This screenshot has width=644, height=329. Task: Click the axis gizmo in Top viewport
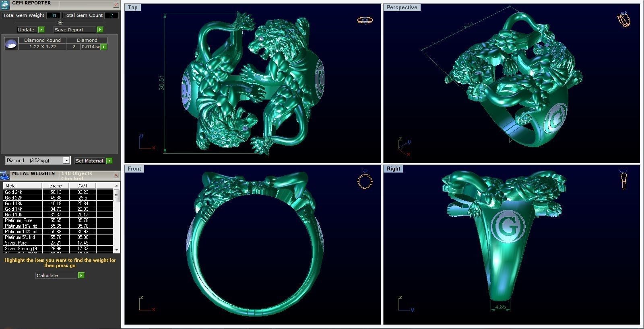tap(147, 142)
